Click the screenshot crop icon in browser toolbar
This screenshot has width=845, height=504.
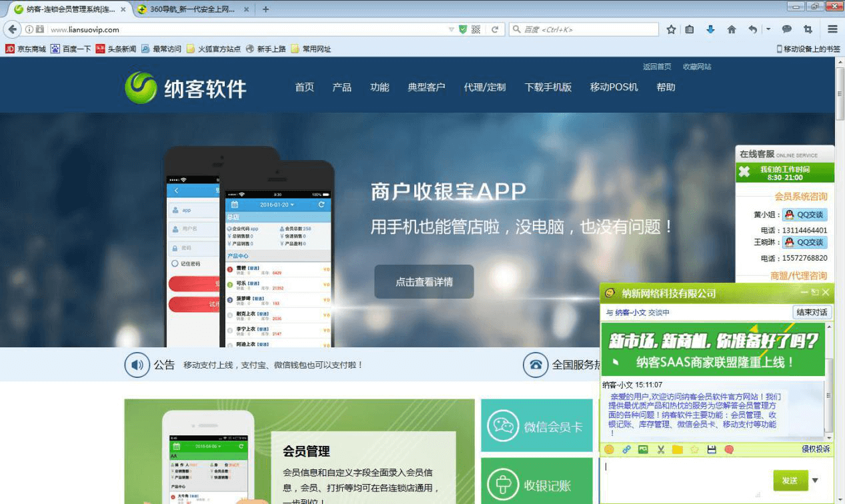(x=808, y=29)
